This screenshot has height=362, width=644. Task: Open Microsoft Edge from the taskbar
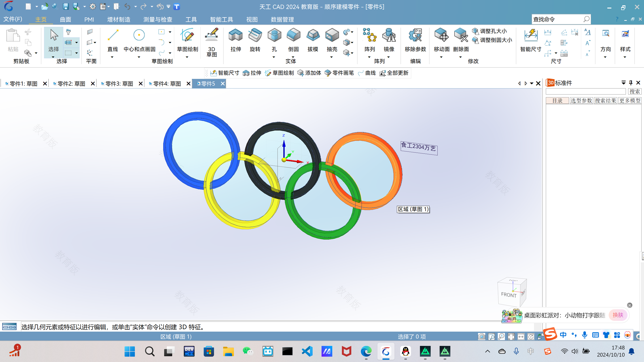click(x=366, y=351)
